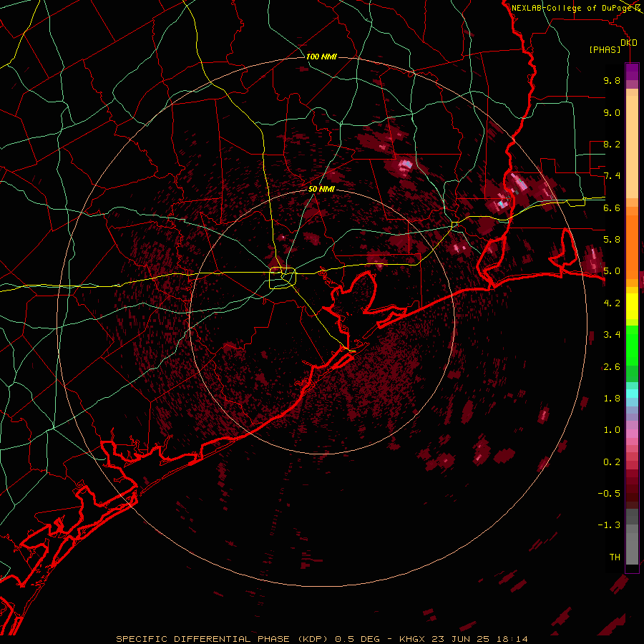The image size is (644, 644).
Task: Click the 6.6 legend value
Action: [x=612, y=208]
